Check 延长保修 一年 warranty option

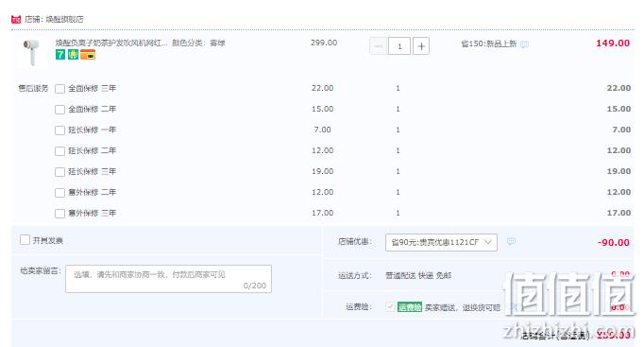(x=60, y=130)
